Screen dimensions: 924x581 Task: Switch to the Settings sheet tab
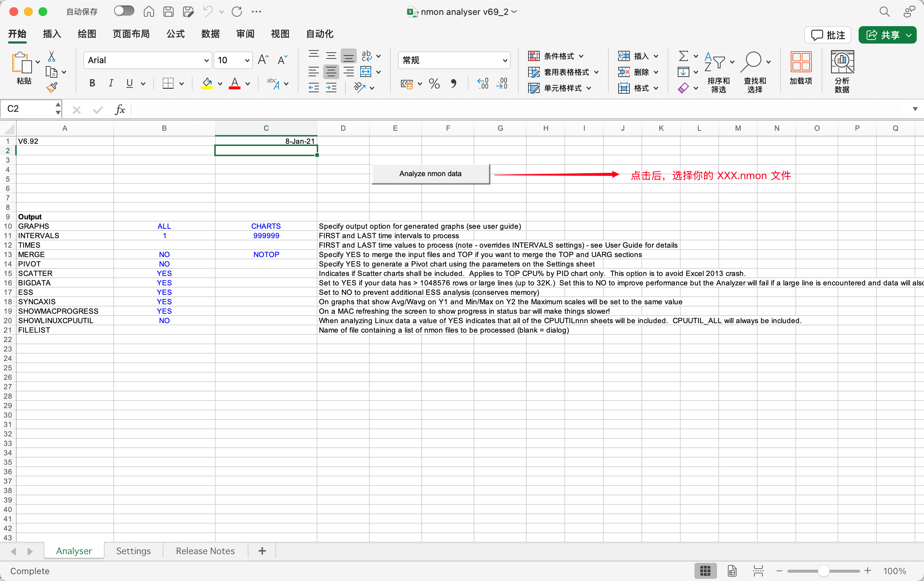click(x=133, y=551)
